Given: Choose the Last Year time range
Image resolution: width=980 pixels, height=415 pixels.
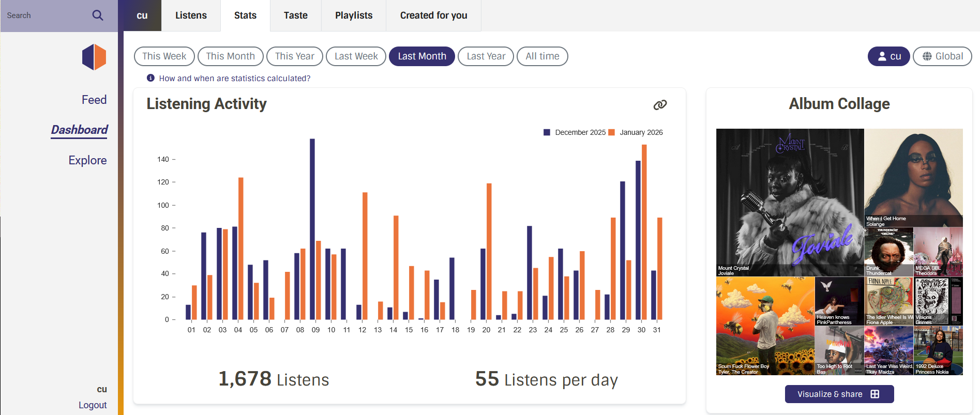Looking at the screenshot, I should click(486, 56).
